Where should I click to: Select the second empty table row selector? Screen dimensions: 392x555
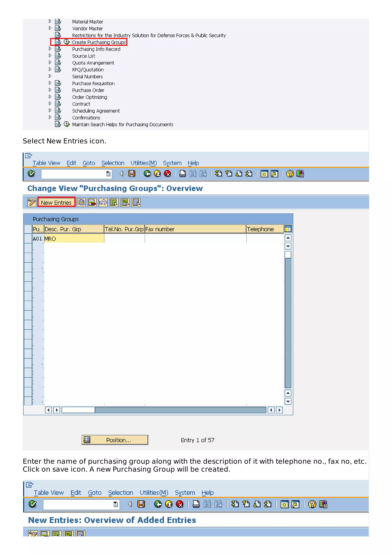tap(28, 258)
